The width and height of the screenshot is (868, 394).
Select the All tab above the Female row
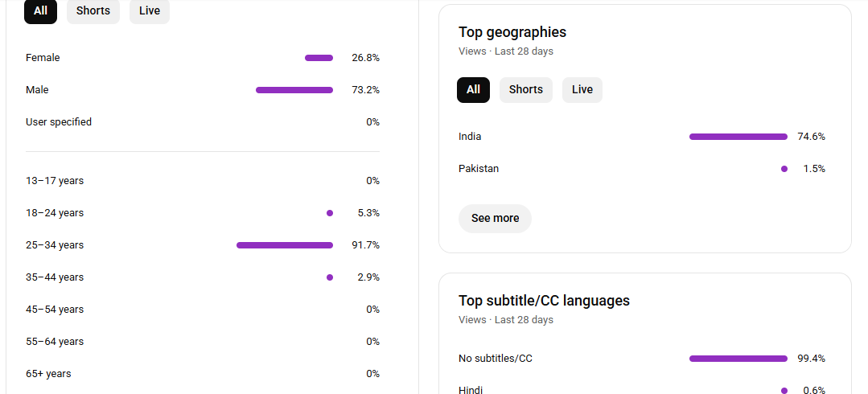(x=40, y=11)
